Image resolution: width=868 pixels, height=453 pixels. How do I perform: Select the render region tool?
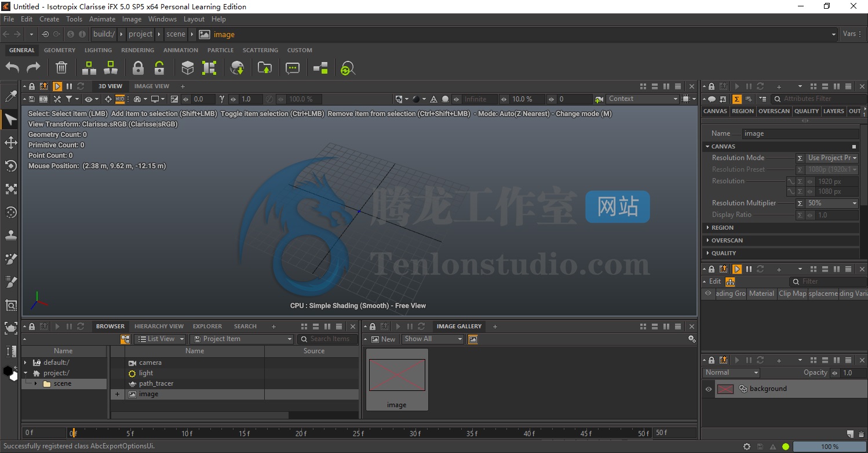[x=10, y=305]
